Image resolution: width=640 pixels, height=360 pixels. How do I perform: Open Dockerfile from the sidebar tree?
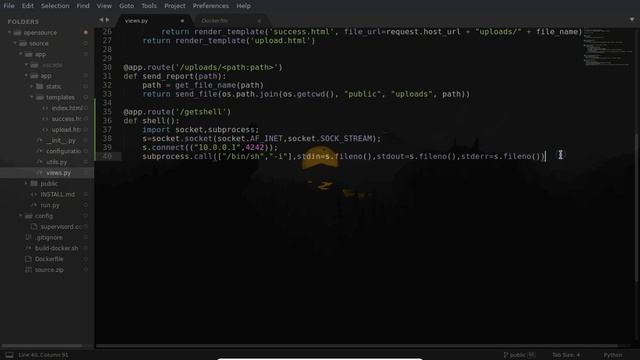pyautogui.click(x=49, y=259)
